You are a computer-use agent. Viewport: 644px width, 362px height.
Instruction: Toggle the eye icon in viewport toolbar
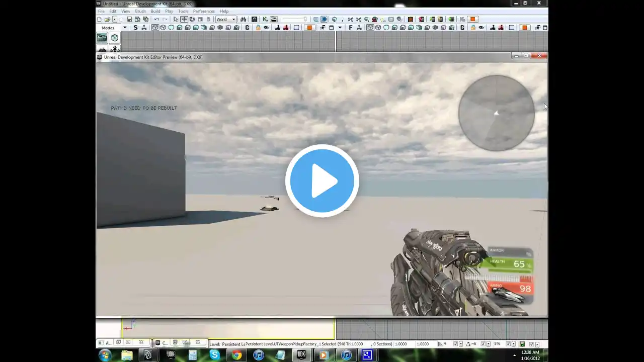coord(266,28)
